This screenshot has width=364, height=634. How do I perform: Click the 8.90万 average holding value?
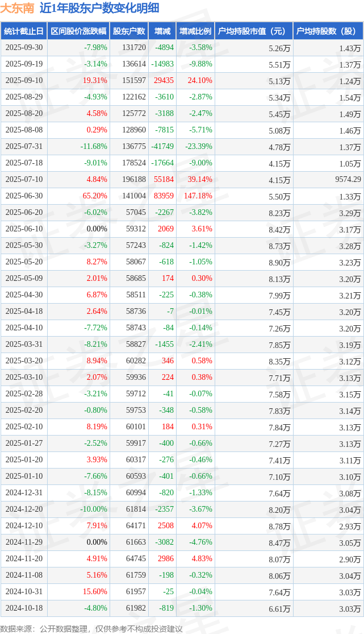[279, 262]
